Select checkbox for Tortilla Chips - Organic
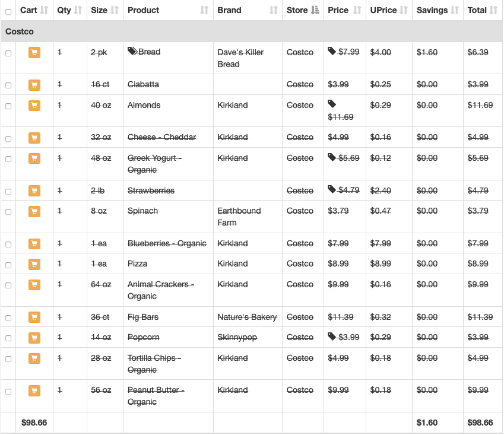Screen dimensions: 504x435 point(8,359)
